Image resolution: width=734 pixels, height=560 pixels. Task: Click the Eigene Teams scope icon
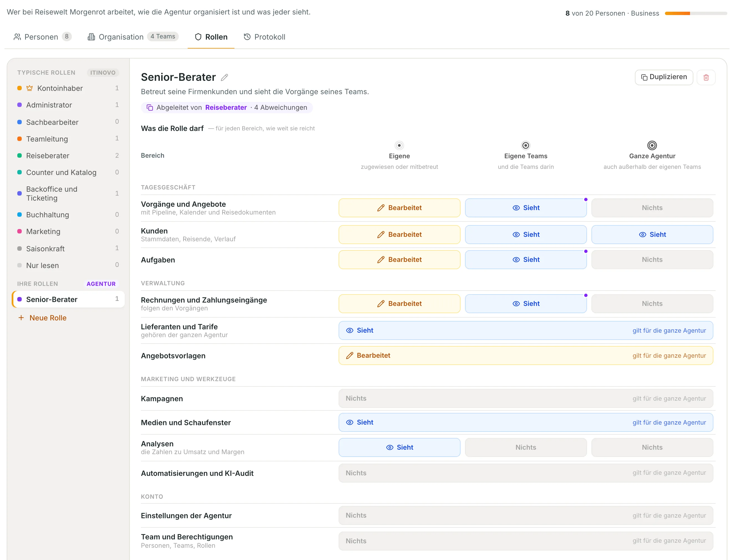click(525, 145)
